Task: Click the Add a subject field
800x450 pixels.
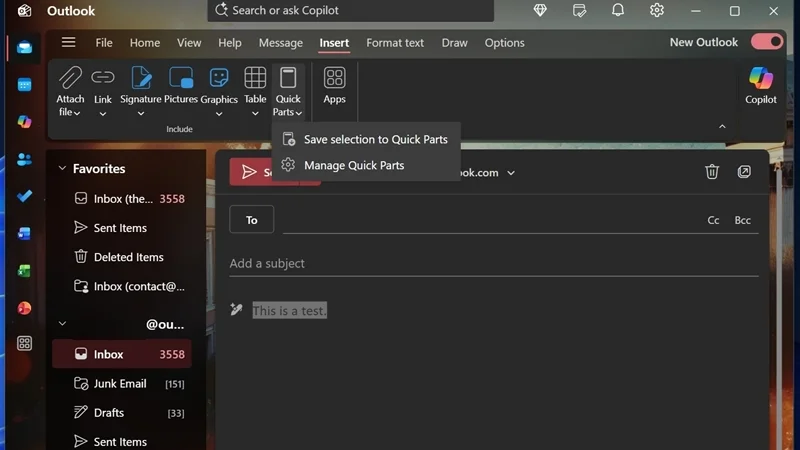Action: coord(493,263)
